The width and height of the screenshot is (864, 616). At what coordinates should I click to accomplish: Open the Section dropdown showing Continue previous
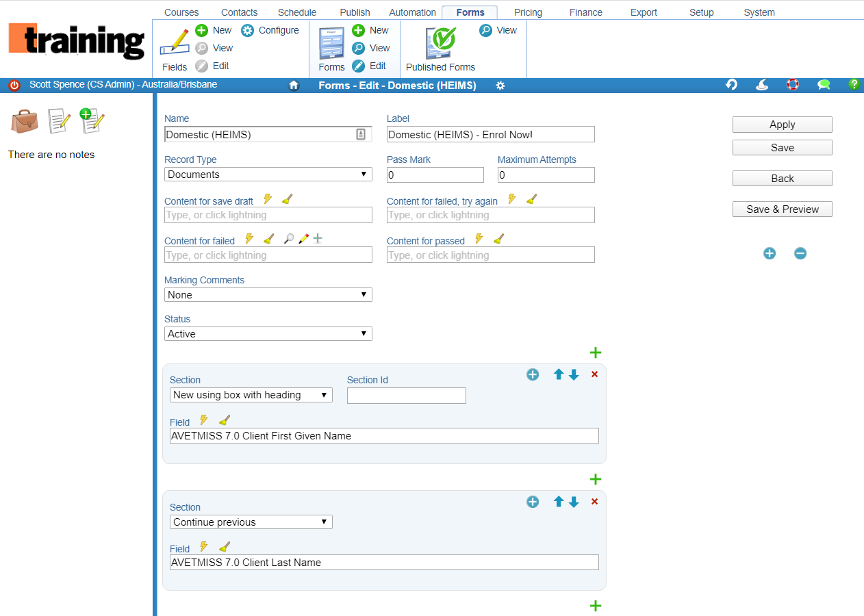point(251,522)
